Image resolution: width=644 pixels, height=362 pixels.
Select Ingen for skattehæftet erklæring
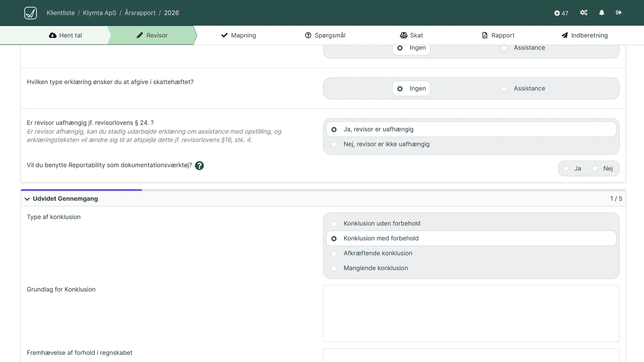(411, 88)
